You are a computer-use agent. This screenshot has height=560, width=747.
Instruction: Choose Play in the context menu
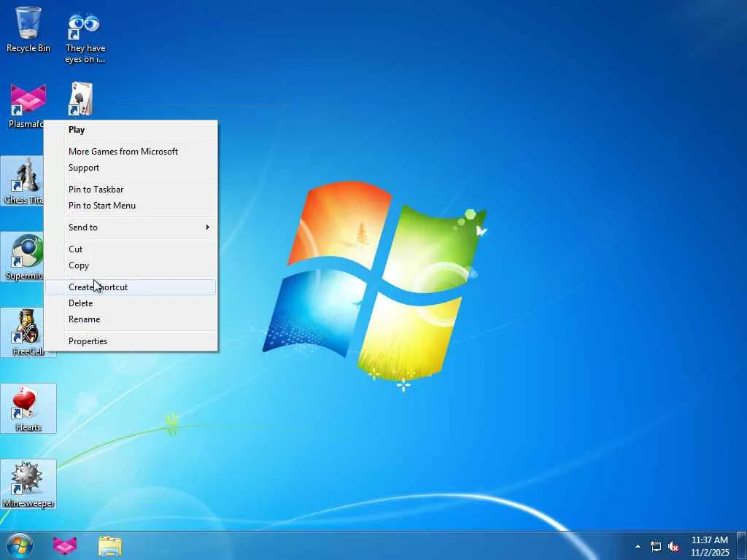click(131, 130)
